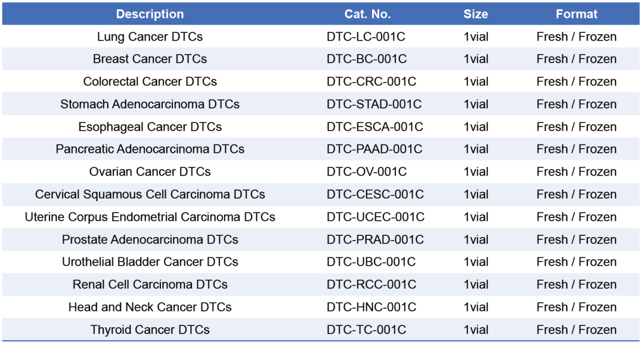Click the Format column header
Viewport: 644px width, 345px height.
click(x=576, y=14)
